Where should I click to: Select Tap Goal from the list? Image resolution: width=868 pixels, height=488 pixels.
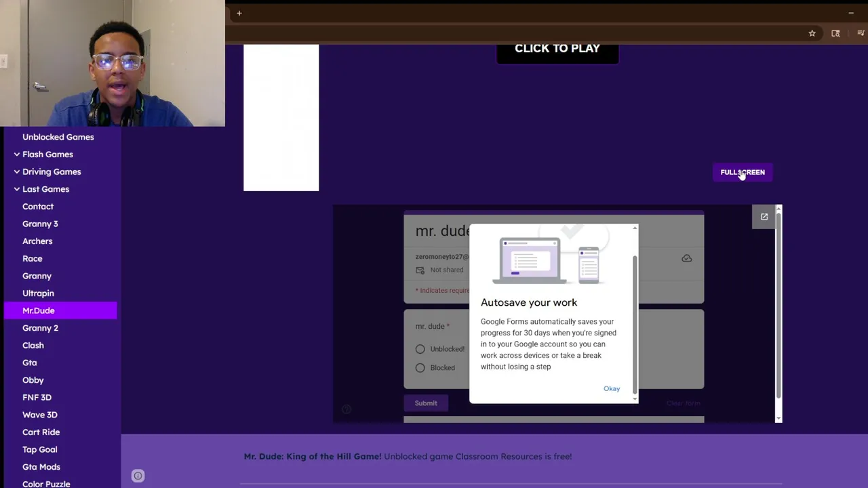coord(40,449)
